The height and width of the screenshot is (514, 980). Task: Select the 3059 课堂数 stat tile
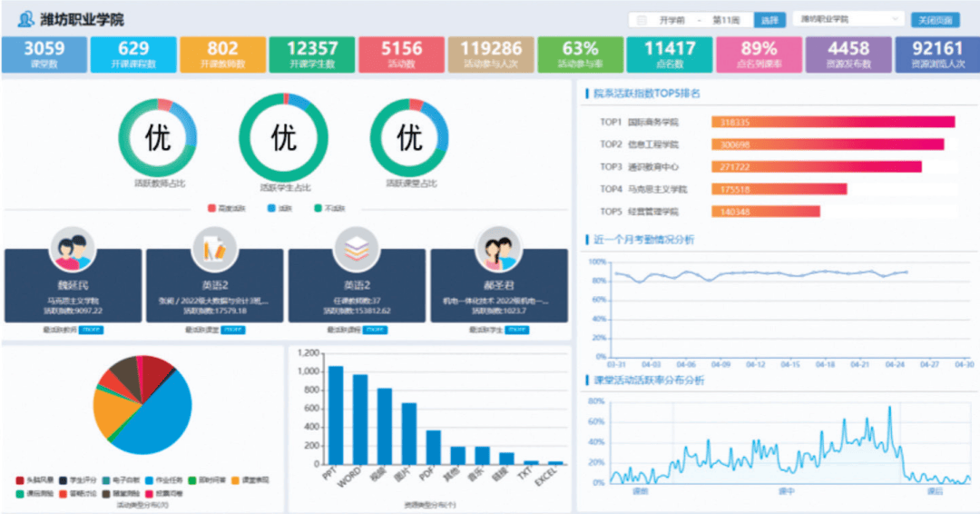(44, 54)
